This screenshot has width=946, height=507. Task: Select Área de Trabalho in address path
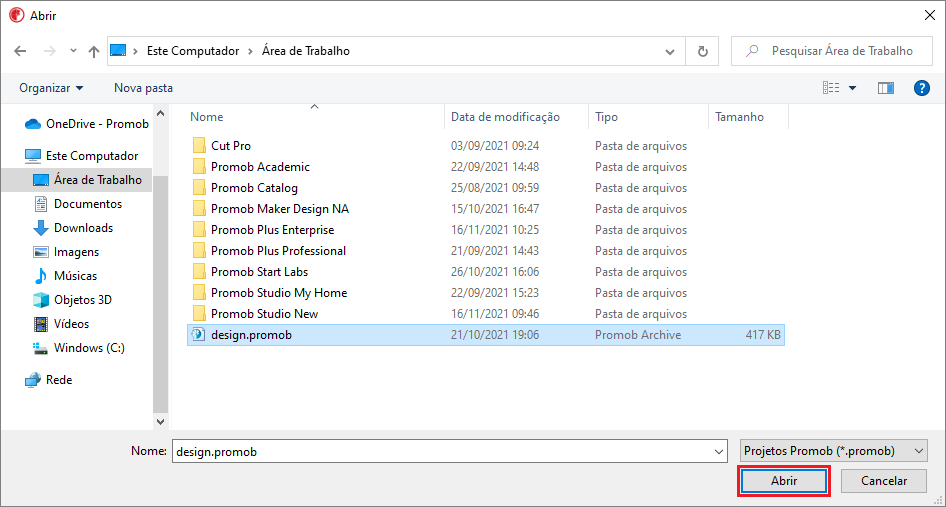[x=306, y=51]
